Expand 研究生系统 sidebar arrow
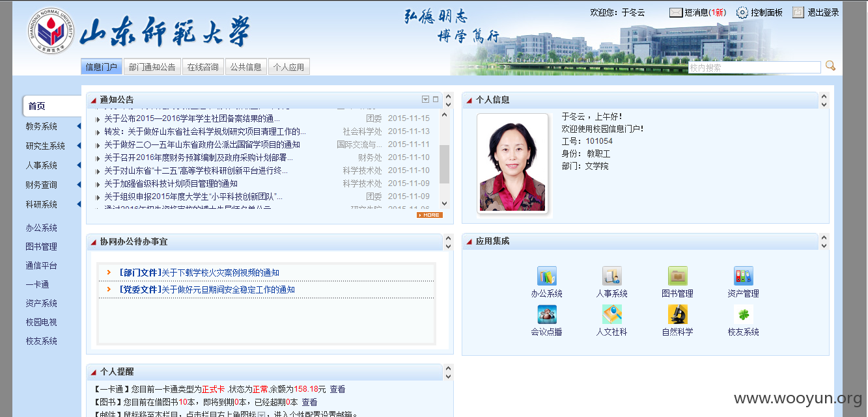Viewport: 868px width, 417px height. click(x=79, y=146)
